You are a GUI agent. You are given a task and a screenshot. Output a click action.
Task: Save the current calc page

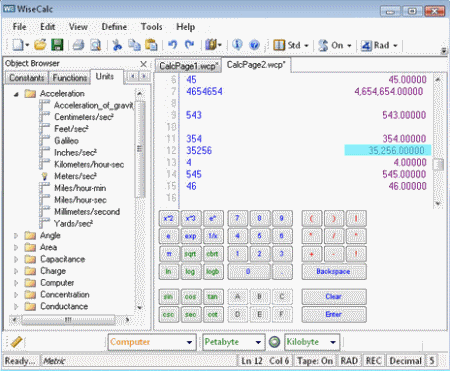point(57,45)
